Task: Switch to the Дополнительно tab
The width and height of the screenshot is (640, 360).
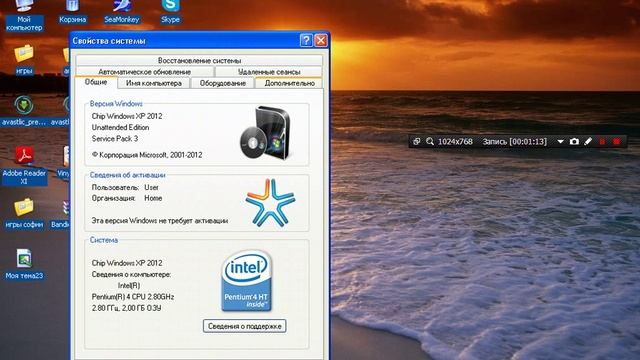Action: pyautogui.click(x=289, y=83)
